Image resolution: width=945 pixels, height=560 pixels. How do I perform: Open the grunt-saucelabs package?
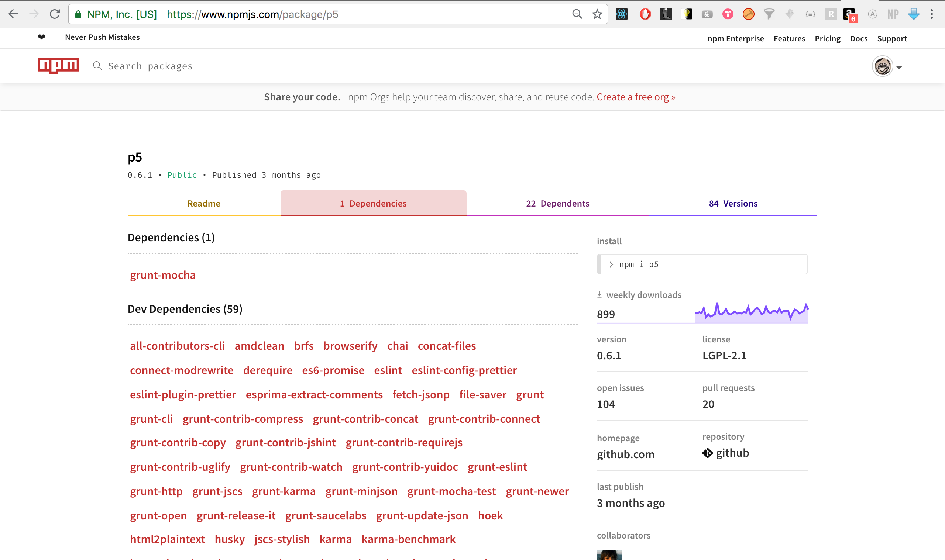[x=326, y=515]
